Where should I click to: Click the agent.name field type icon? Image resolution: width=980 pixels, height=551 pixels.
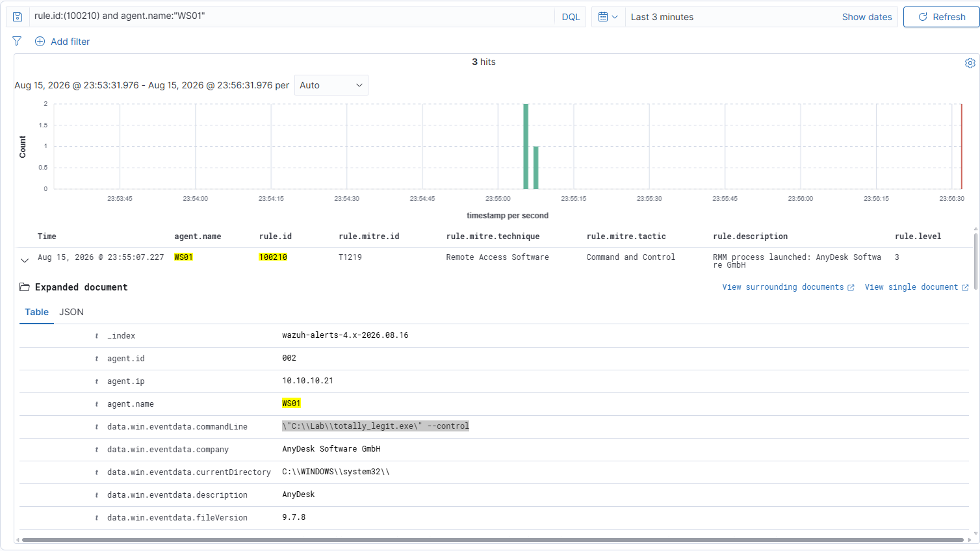[97, 404]
